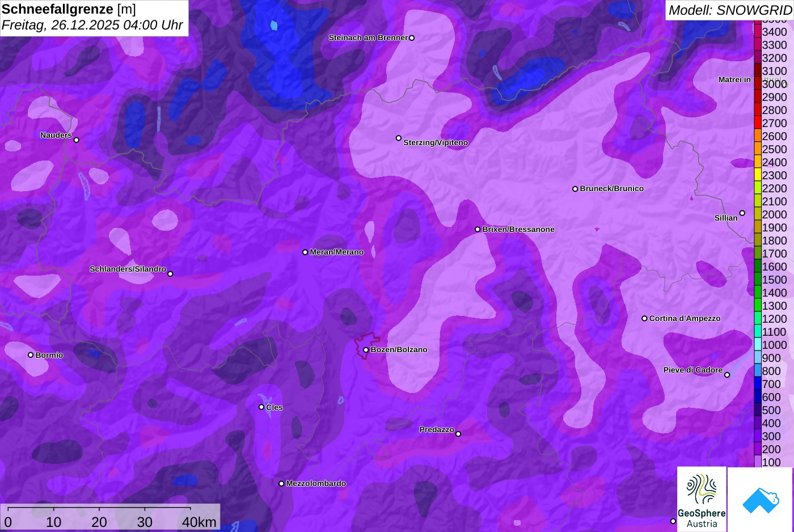Image resolution: width=794 pixels, height=532 pixels.
Task: Click the Steinach am Brenner label text
Action: [x=369, y=37]
